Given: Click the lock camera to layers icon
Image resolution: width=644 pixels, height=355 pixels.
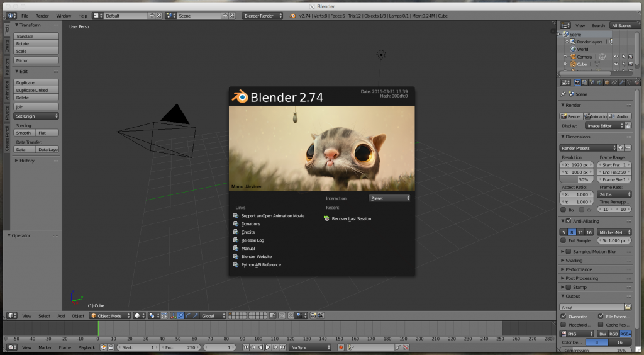Looking at the screenshot, I should point(272,315).
